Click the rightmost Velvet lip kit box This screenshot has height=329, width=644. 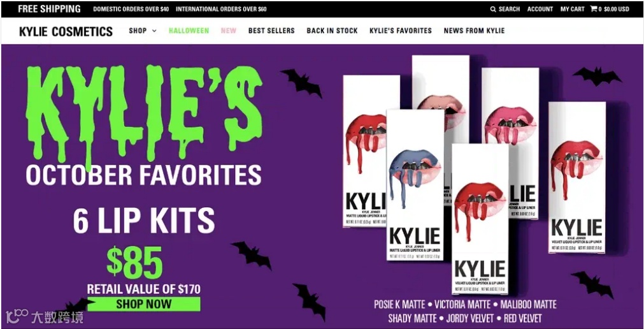(577, 177)
